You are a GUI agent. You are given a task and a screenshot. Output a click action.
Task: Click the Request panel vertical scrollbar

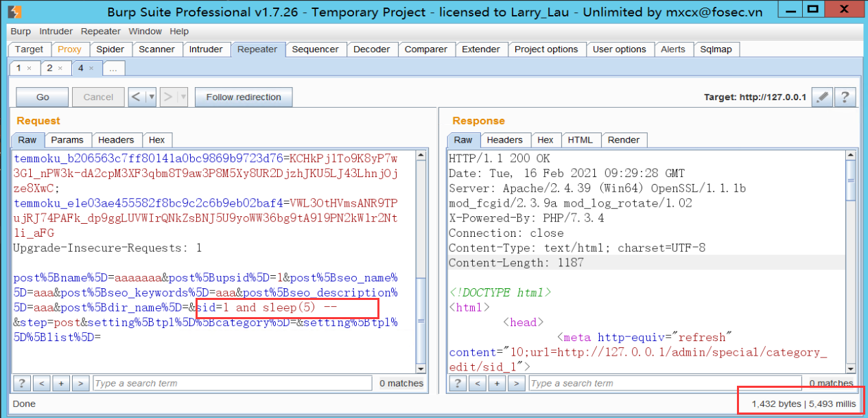coord(422,261)
